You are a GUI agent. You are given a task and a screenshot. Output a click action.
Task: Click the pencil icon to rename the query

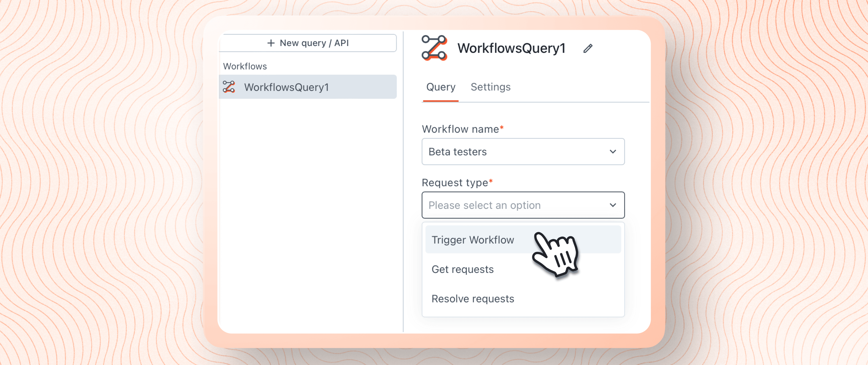[x=588, y=48]
